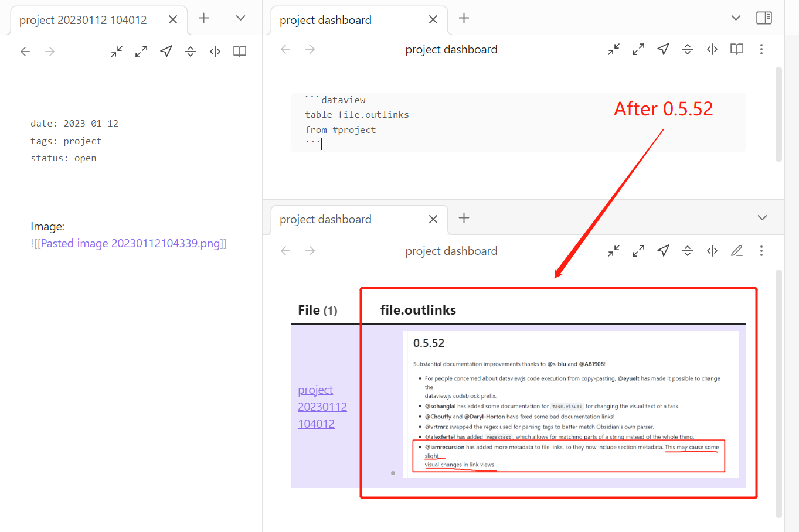The width and height of the screenshot is (799, 532).
Task: Switch to the project dashboard tab
Action: pyautogui.click(x=326, y=19)
